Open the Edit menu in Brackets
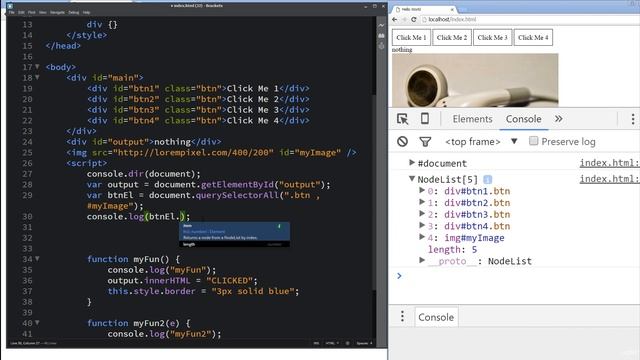Image resolution: width=640 pixels, height=360 pixels. coord(21,13)
